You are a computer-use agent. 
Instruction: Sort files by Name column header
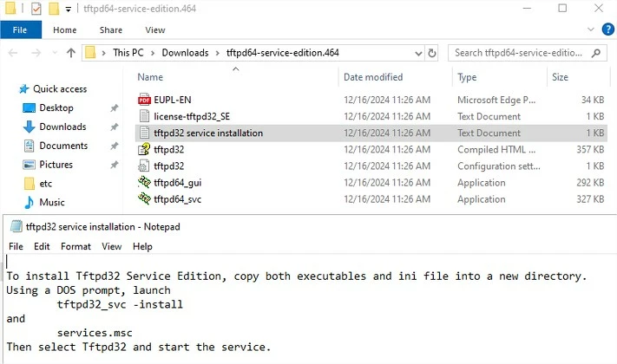(x=150, y=77)
